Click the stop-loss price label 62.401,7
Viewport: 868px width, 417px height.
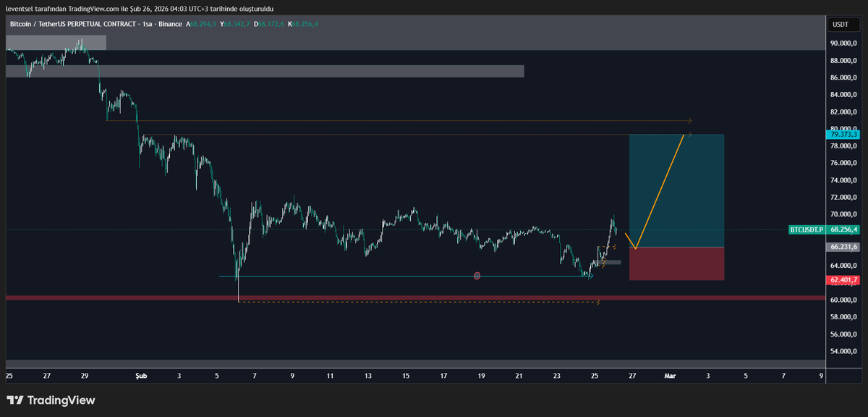click(844, 279)
